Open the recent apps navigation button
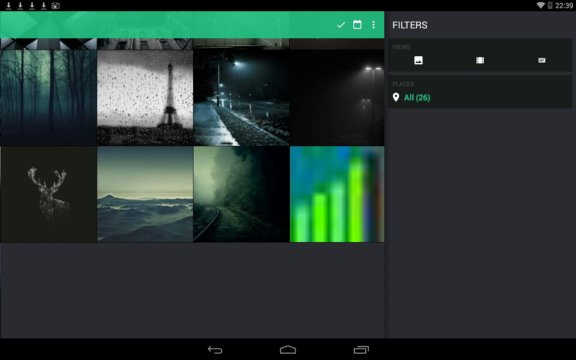576x360 pixels. tap(361, 350)
